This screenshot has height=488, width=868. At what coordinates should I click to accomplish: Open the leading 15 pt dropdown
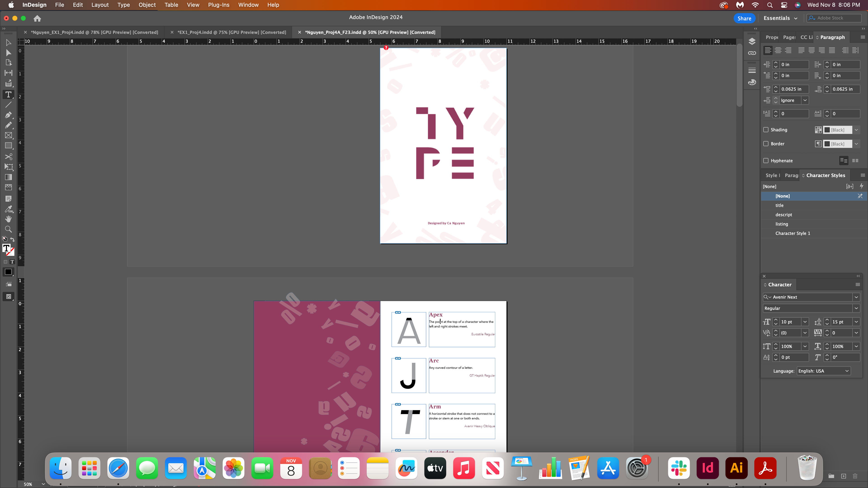coord(856,322)
